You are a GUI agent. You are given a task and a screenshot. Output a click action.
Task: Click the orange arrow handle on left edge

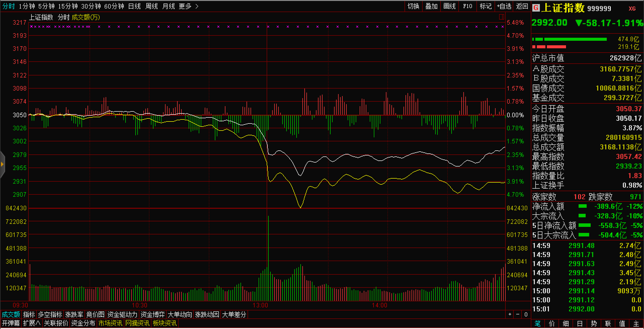pyautogui.click(x=2, y=164)
